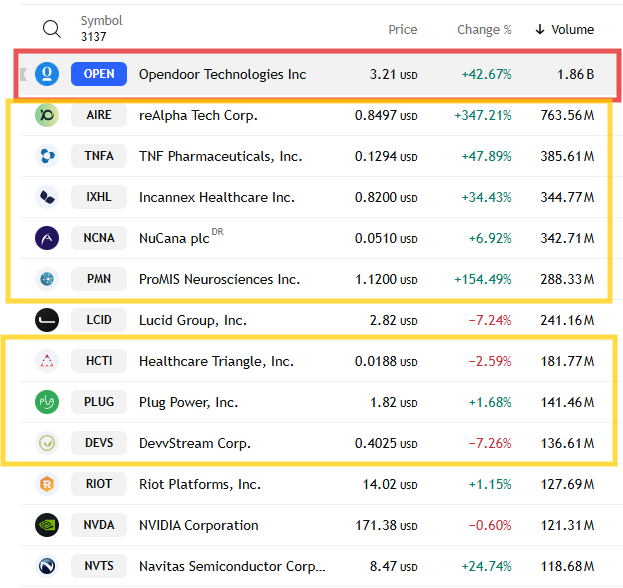Click the 0.0188 USD price cell
Image resolution: width=623 pixels, height=588 pixels.
[386, 361]
